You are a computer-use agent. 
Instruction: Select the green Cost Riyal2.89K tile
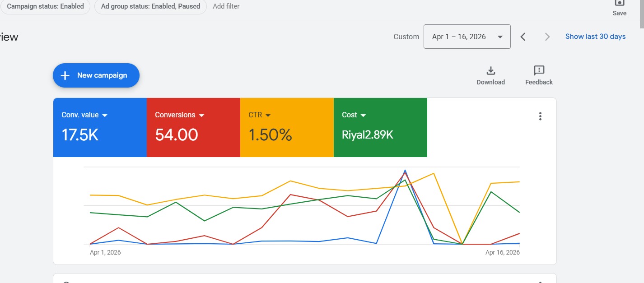pyautogui.click(x=380, y=135)
